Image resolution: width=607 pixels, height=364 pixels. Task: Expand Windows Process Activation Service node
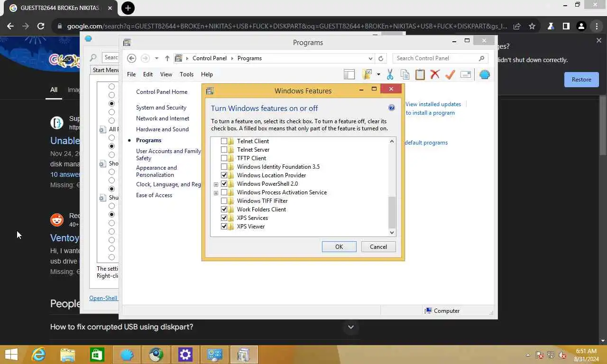tap(216, 193)
